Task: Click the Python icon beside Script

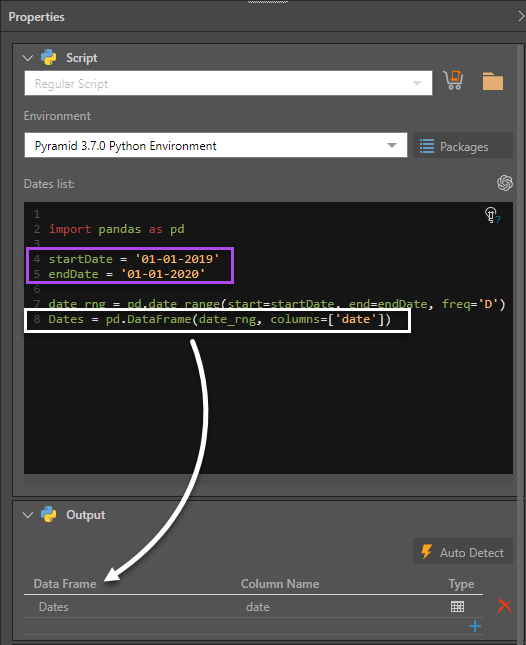Action: click(x=49, y=58)
